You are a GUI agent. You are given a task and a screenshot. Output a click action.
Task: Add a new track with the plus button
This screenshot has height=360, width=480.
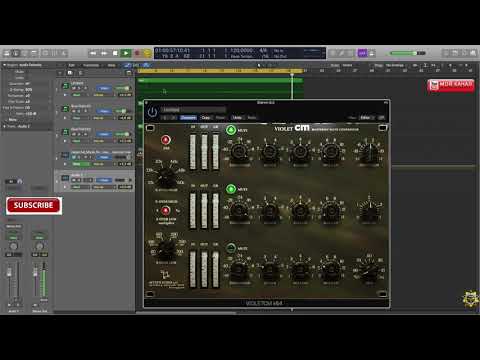pos(60,73)
